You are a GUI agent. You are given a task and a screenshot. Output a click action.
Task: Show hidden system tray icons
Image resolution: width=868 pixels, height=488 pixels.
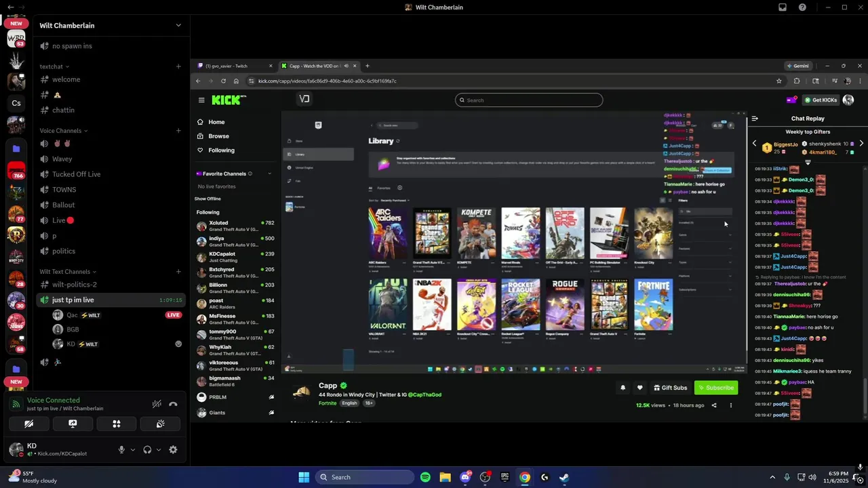[772, 477]
